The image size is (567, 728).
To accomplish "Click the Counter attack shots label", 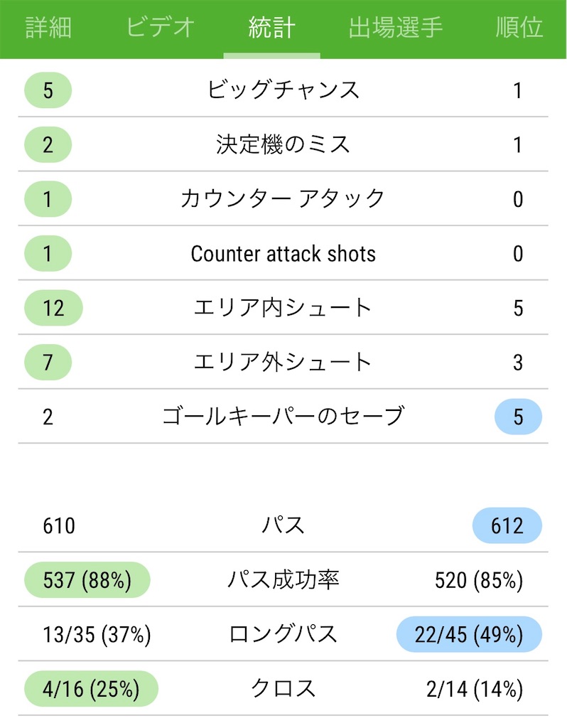I will tap(283, 254).
